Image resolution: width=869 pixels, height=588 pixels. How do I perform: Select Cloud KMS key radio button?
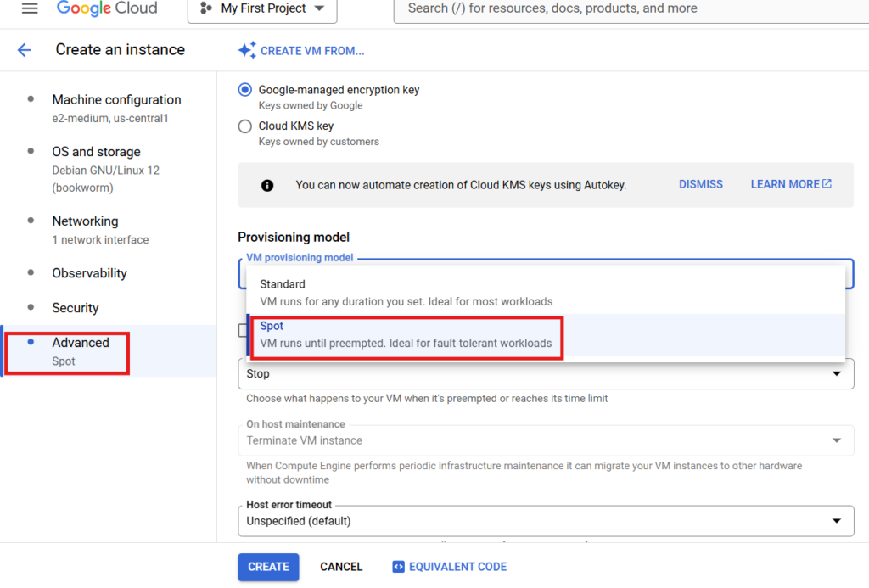coord(245,126)
